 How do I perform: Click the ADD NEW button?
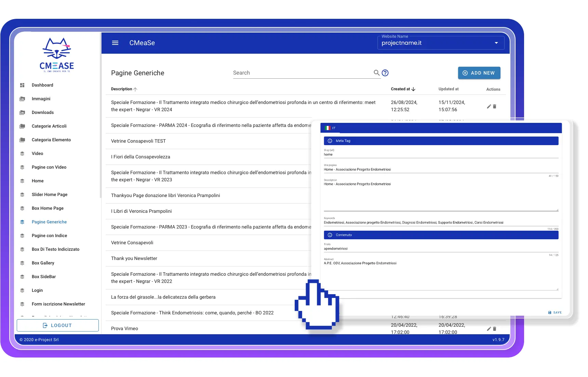pyautogui.click(x=479, y=73)
